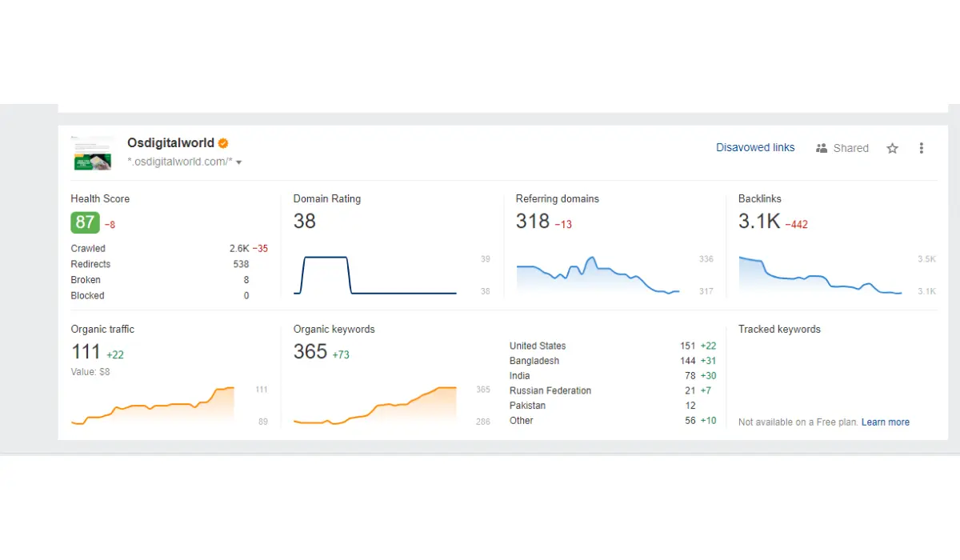960x560 pixels.
Task: Open the Osdigitalworld project title
Action: [170, 143]
